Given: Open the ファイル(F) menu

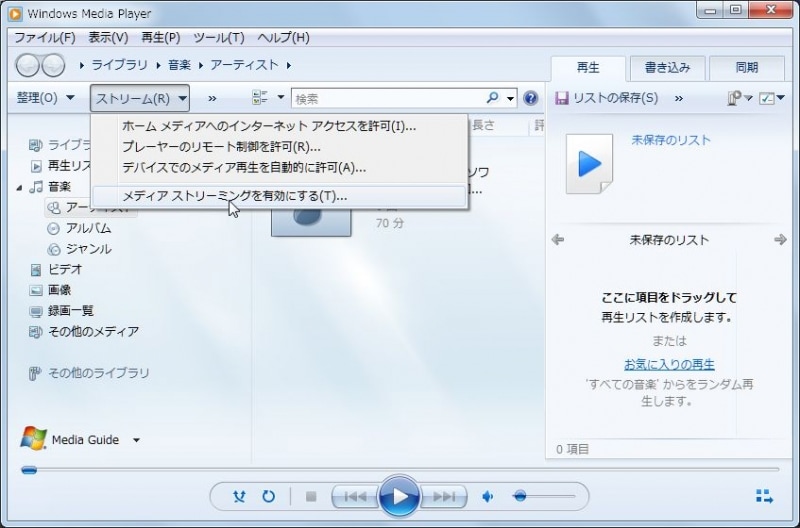Looking at the screenshot, I should (45, 38).
